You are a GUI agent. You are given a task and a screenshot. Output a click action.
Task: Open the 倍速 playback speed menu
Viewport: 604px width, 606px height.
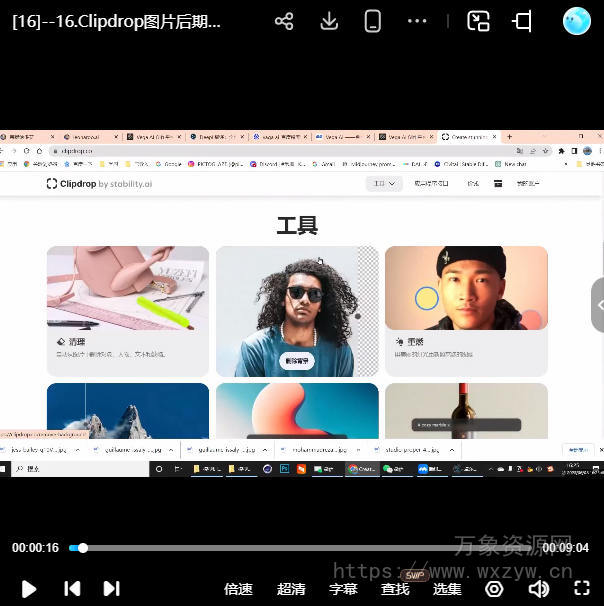tap(238, 589)
